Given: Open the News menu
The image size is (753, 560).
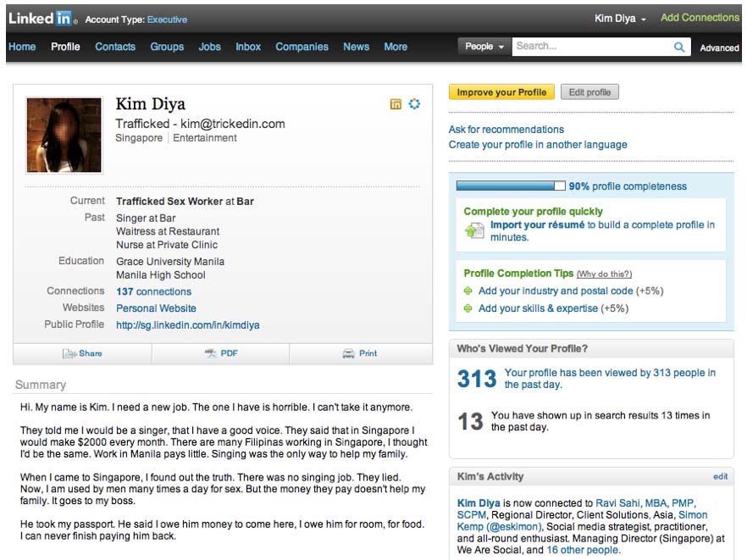Looking at the screenshot, I should (x=357, y=47).
